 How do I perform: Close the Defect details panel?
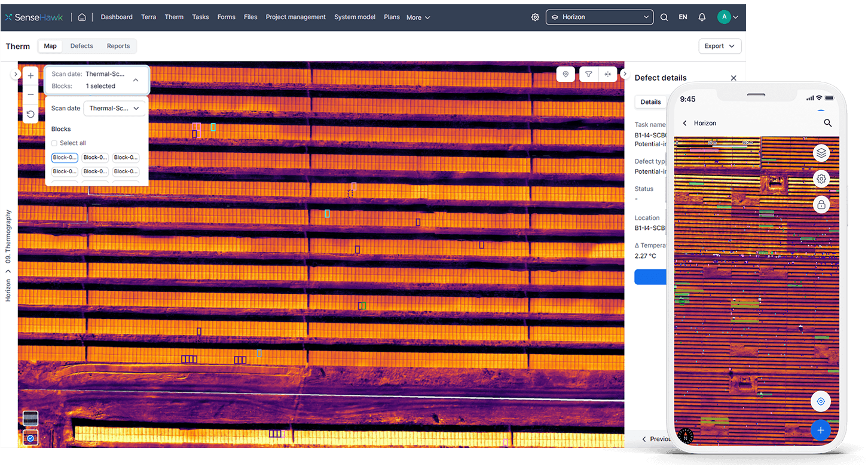coord(733,78)
